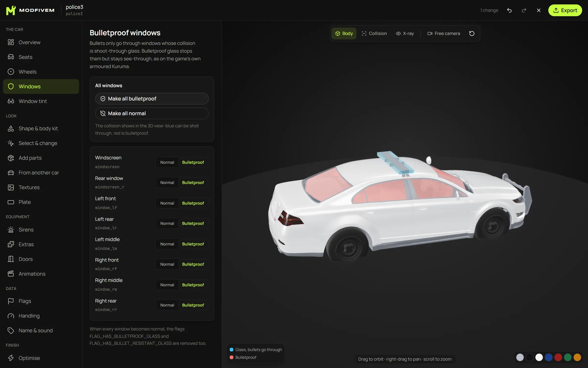The width and height of the screenshot is (588, 368).
Task: Open the Window tint section
Action: tap(41, 101)
